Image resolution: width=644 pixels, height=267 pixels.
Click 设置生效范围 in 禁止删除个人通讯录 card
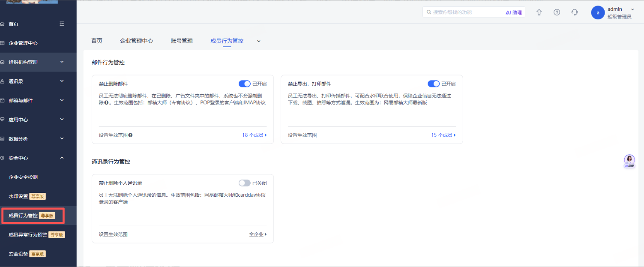point(113,234)
